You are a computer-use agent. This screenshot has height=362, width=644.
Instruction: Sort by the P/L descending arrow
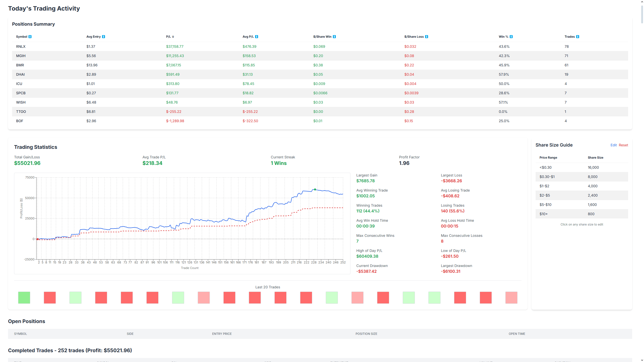pyautogui.click(x=173, y=37)
